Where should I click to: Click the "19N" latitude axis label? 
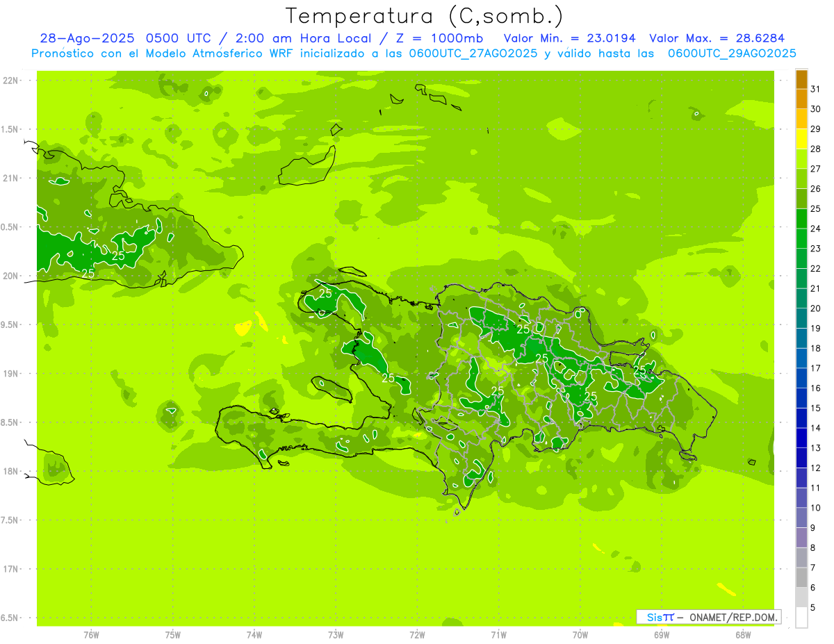[10, 374]
